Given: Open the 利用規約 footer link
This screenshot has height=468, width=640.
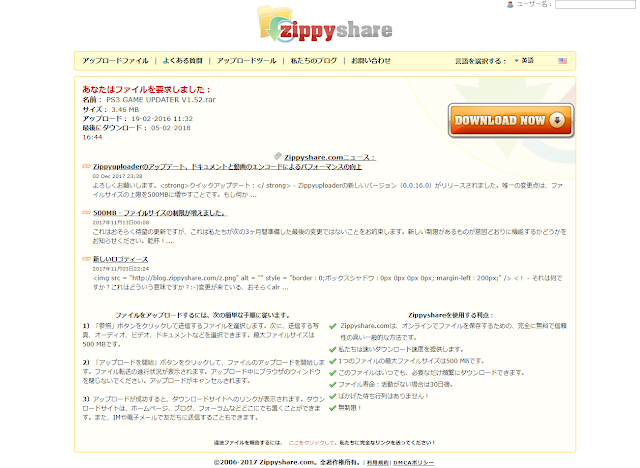Looking at the screenshot, I should click(378, 463).
